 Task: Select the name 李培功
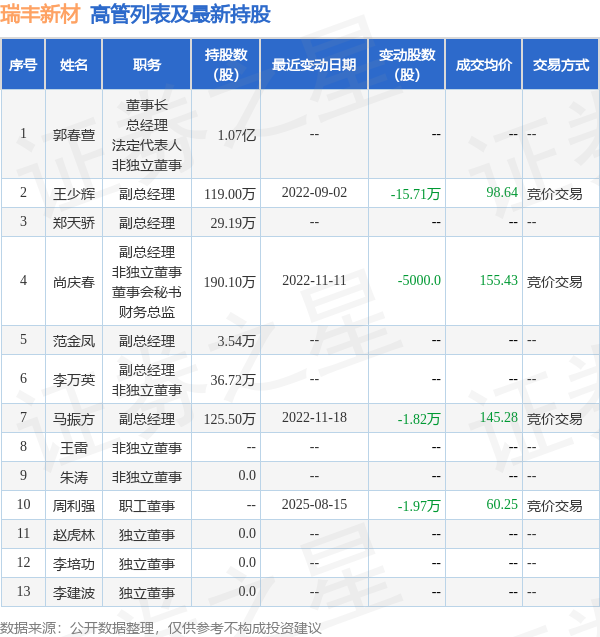pyautogui.click(x=74, y=564)
